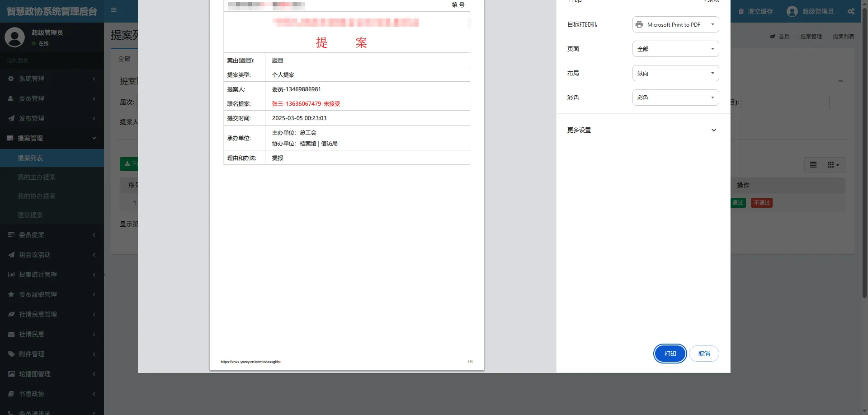Switch to list view toggle button
The width and height of the screenshot is (868, 415).
pyautogui.click(x=813, y=165)
